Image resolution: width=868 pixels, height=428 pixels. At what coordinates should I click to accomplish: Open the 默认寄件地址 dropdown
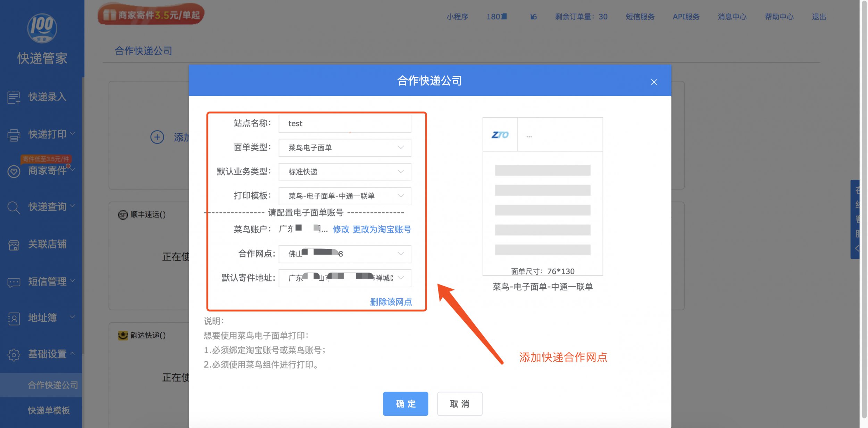[x=345, y=278]
